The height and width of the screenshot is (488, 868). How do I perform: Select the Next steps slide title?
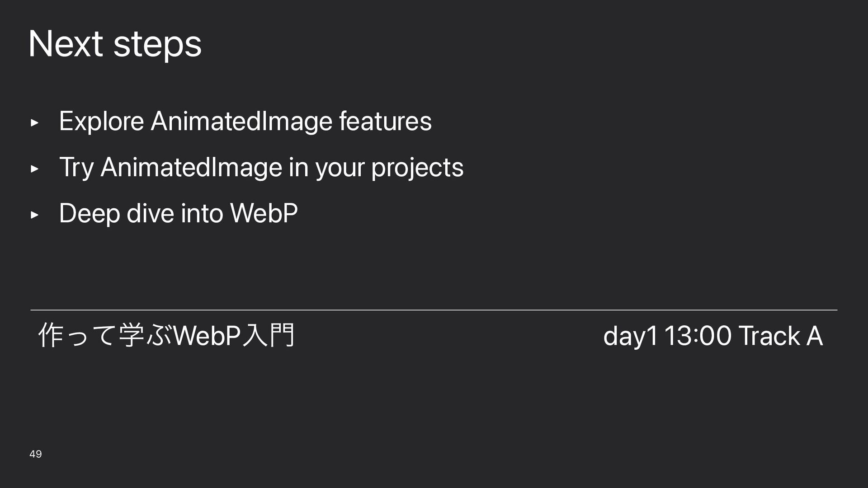pos(115,44)
